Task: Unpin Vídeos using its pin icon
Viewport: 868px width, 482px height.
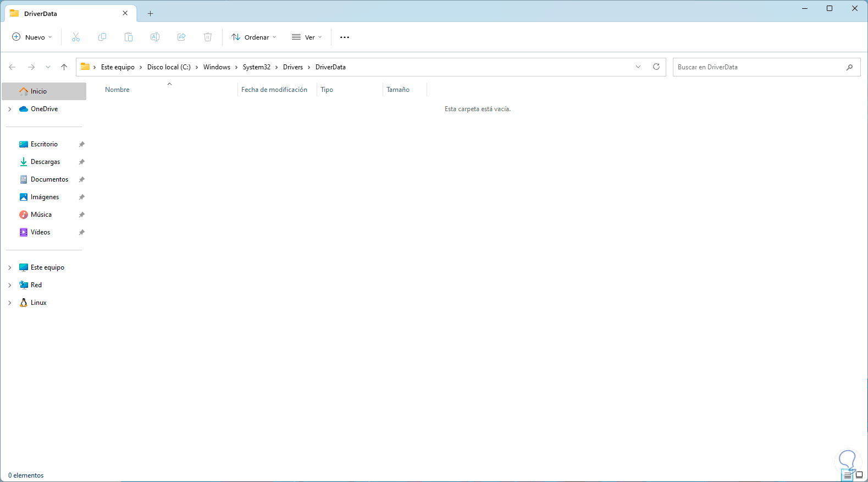Action: (x=82, y=232)
